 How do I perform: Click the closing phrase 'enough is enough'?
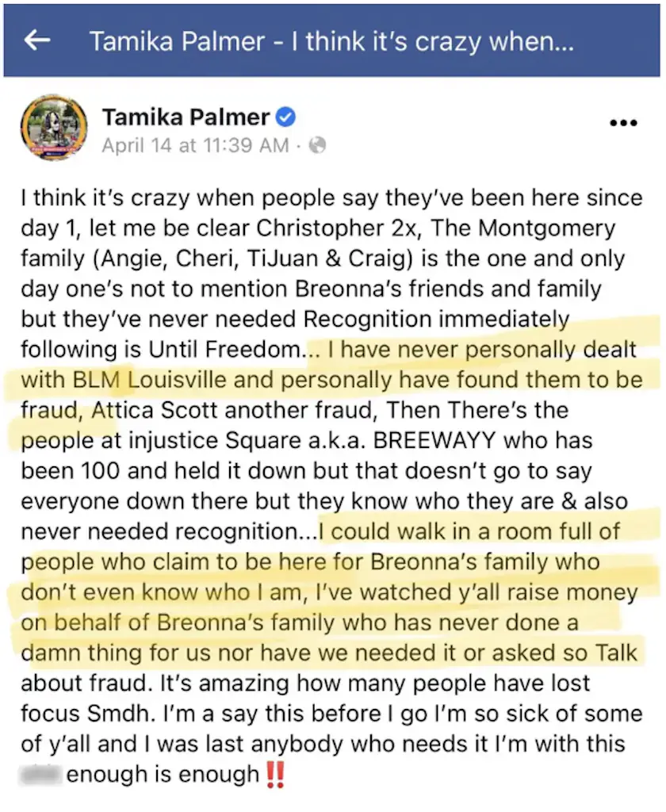tap(163, 773)
